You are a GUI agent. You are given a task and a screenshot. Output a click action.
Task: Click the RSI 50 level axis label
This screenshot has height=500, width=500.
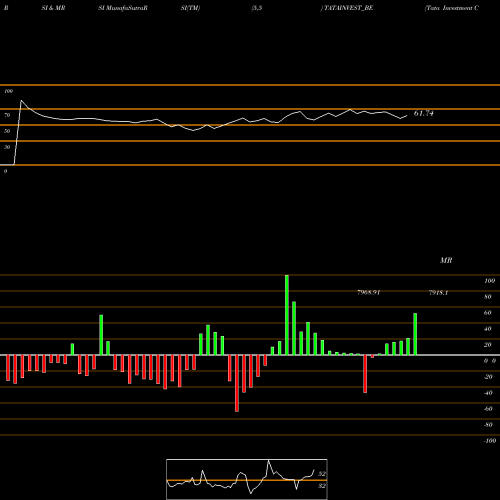(7, 131)
